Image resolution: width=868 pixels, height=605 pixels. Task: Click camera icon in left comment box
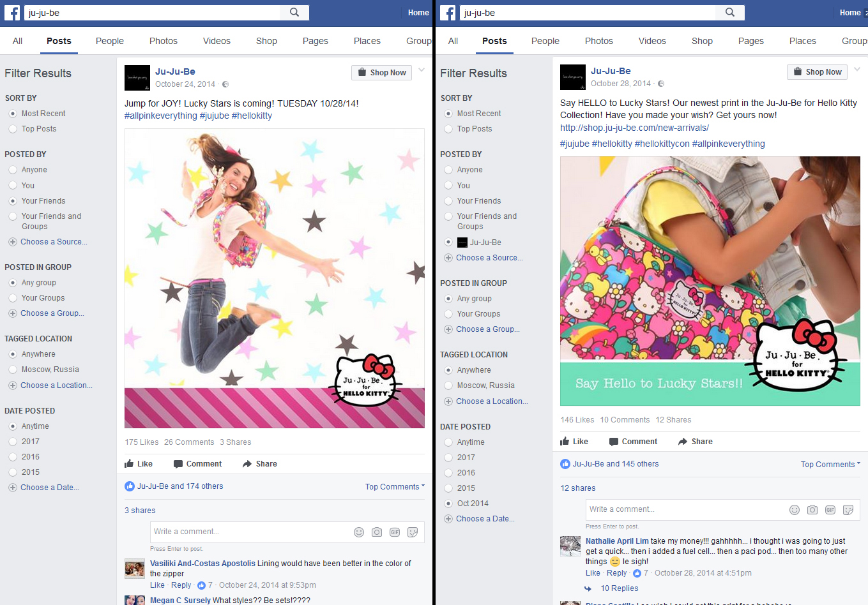(x=377, y=532)
